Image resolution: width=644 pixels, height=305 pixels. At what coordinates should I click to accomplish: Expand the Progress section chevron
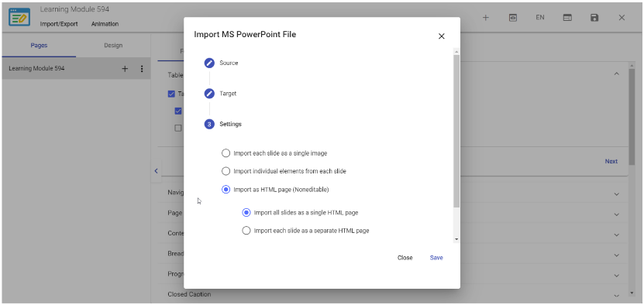click(x=616, y=276)
